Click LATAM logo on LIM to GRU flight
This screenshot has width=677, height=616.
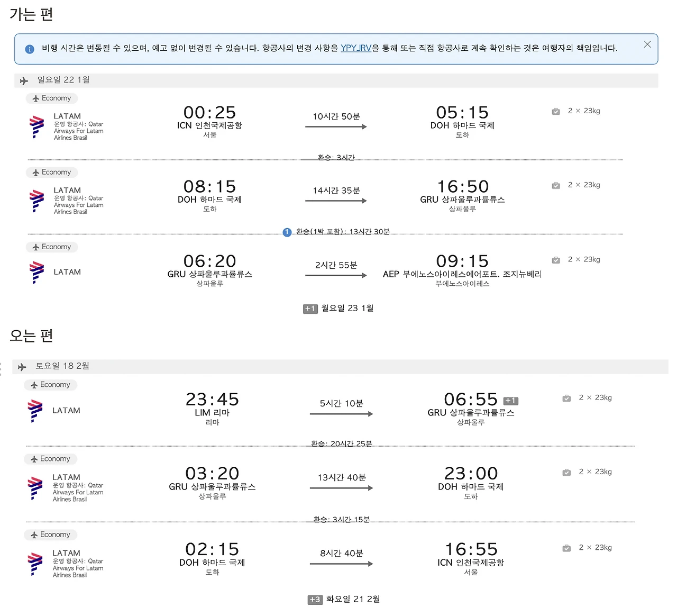[x=35, y=411]
